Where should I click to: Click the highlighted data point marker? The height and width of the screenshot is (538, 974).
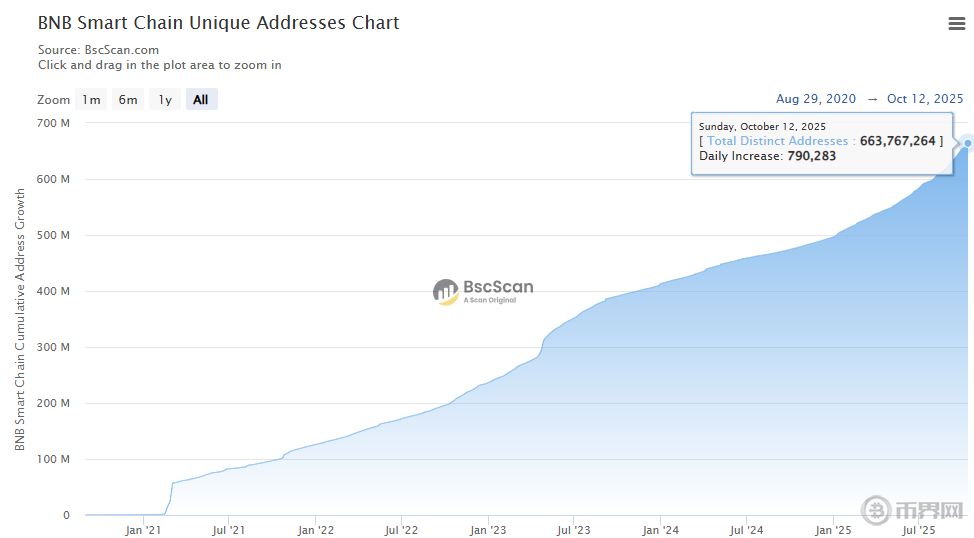click(967, 144)
